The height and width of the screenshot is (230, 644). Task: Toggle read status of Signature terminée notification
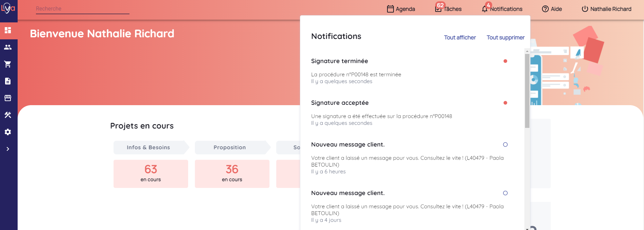point(505,61)
